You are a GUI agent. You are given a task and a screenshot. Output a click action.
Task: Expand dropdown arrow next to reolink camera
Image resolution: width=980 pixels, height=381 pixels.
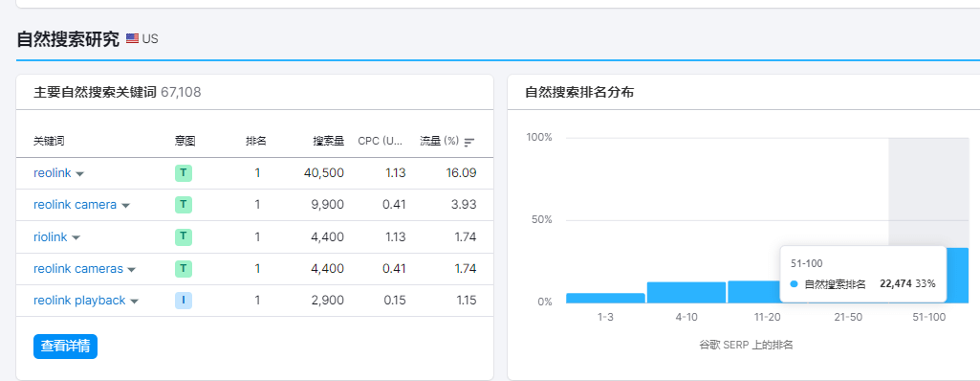pyautogui.click(x=125, y=206)
